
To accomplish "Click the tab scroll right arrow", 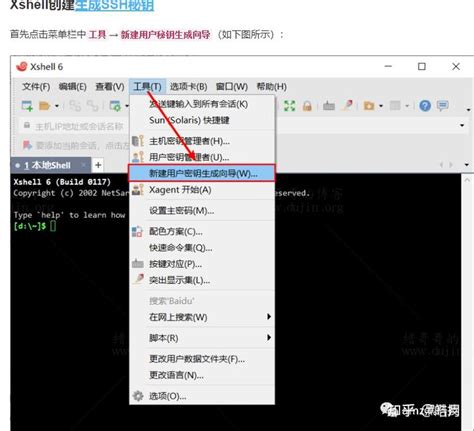I will [451, 165].
